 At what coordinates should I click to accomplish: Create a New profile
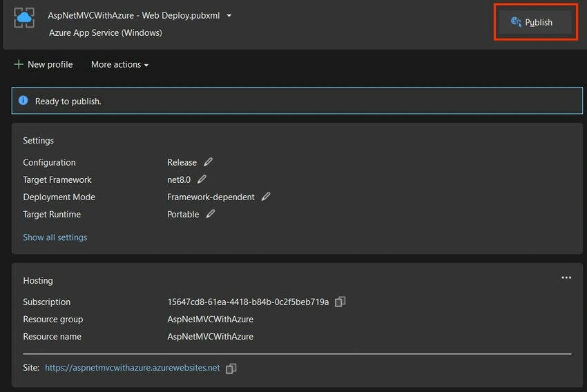pyautogui.click(x=44, y=64)
